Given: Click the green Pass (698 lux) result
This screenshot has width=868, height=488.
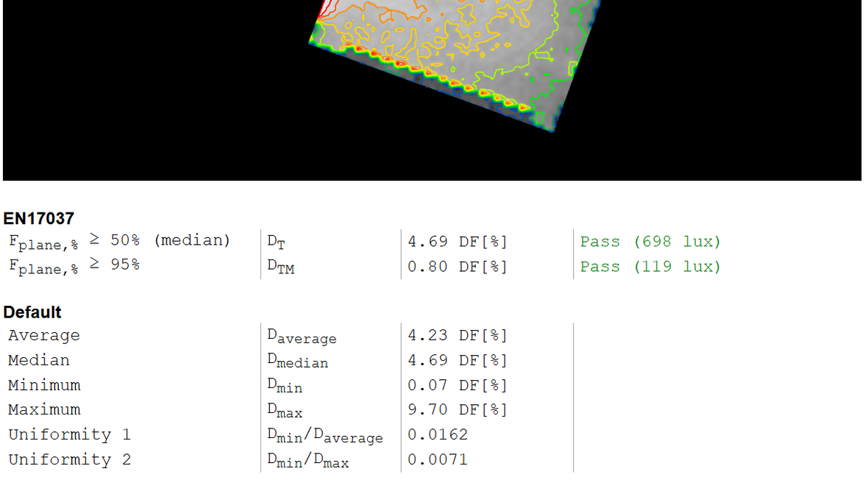Looking at the screenshot, I should (x=650, y=242).
